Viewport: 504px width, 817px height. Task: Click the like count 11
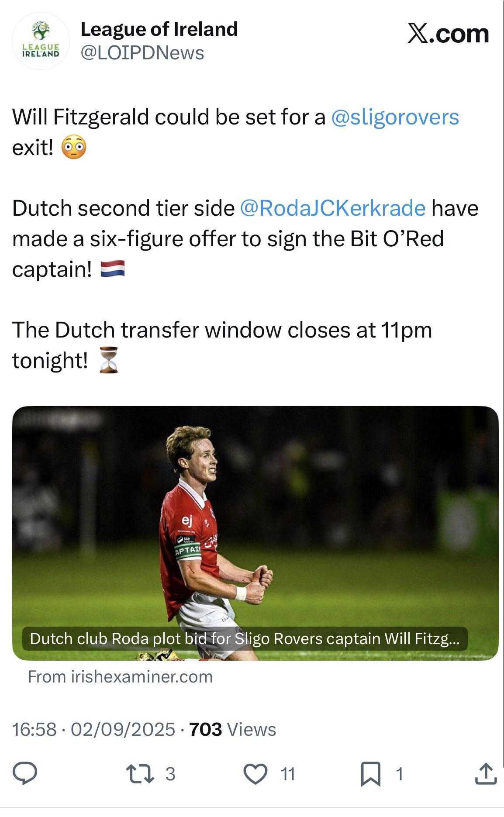coord(288,774)
